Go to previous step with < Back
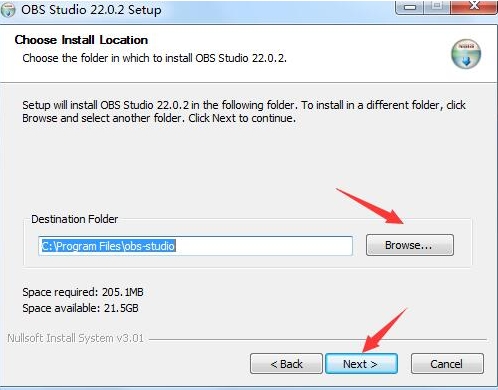 pos(286,364)
